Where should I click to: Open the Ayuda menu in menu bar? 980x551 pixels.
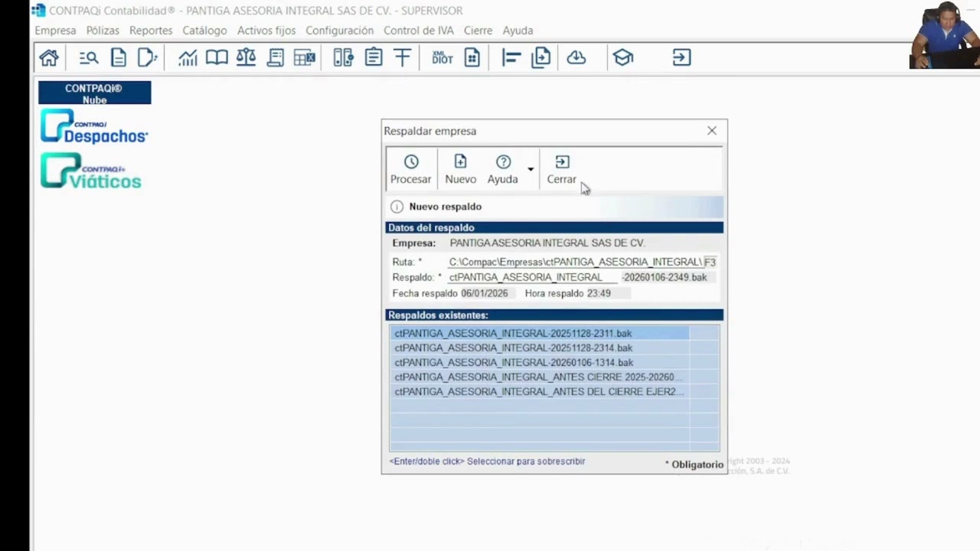point(518,31)
